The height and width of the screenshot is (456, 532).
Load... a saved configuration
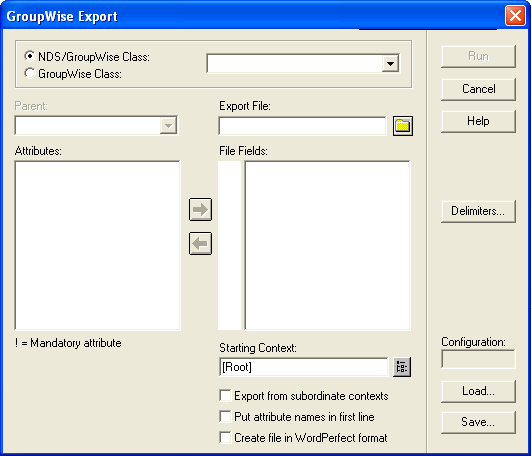(x=478, y=392)
